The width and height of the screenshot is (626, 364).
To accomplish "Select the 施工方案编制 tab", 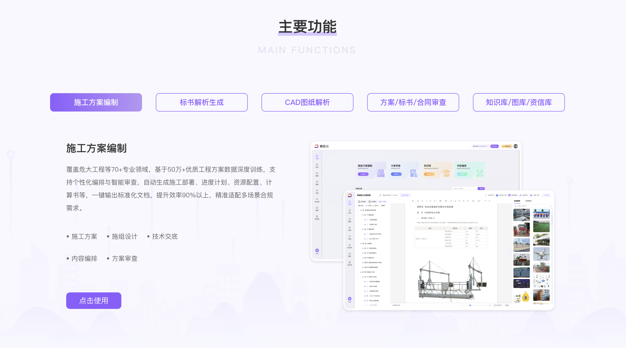I will point(96,102).
